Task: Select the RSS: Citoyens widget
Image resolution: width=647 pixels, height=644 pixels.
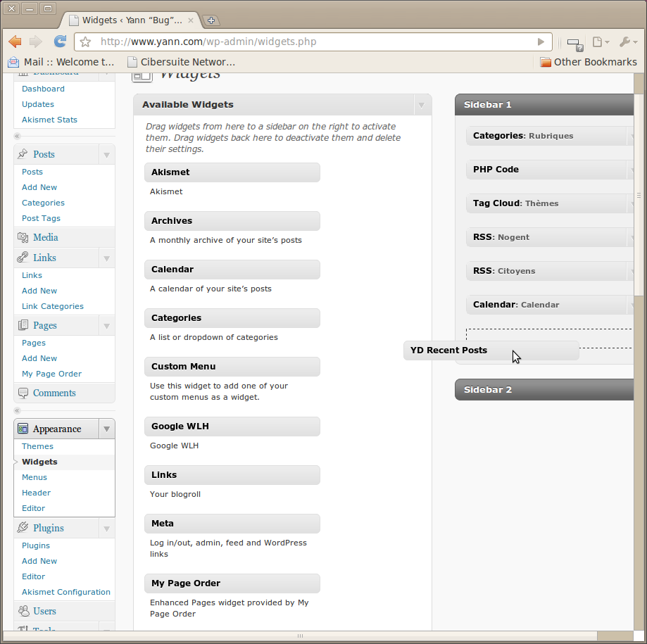Action: 550,272
